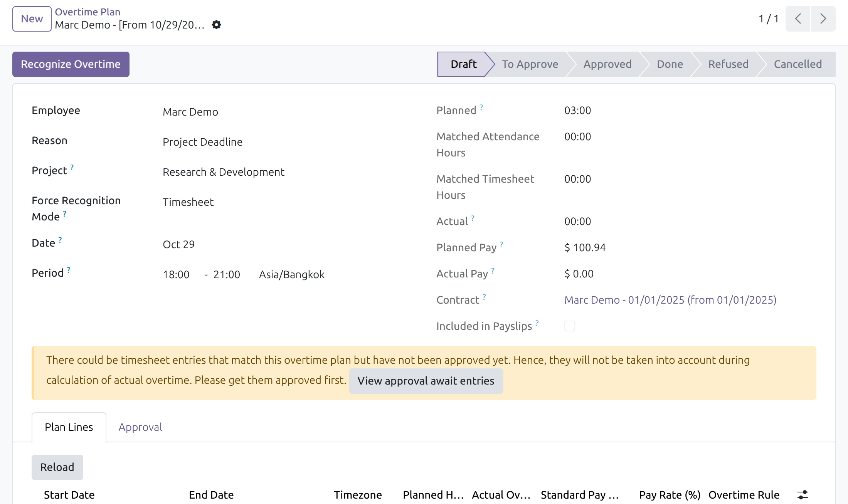Open column options adjust icon
The height and width of the screenshot is (504, 848).
point(803,495)
